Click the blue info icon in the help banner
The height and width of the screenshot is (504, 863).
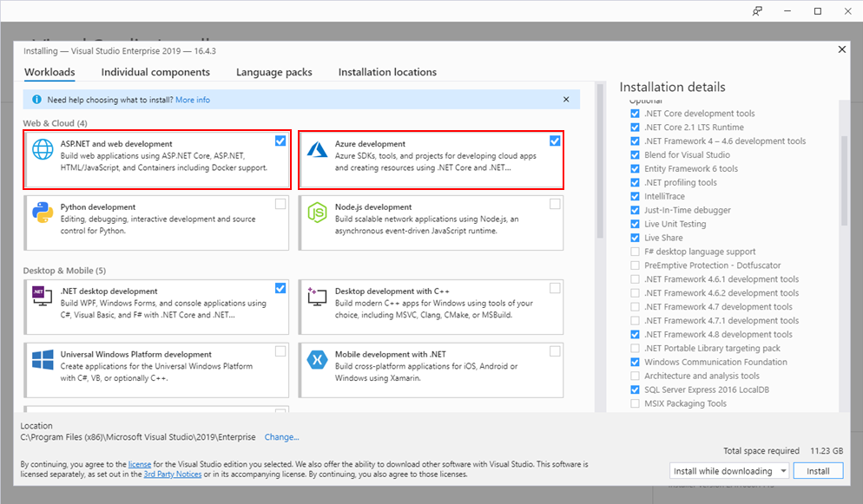coord(36,100)
